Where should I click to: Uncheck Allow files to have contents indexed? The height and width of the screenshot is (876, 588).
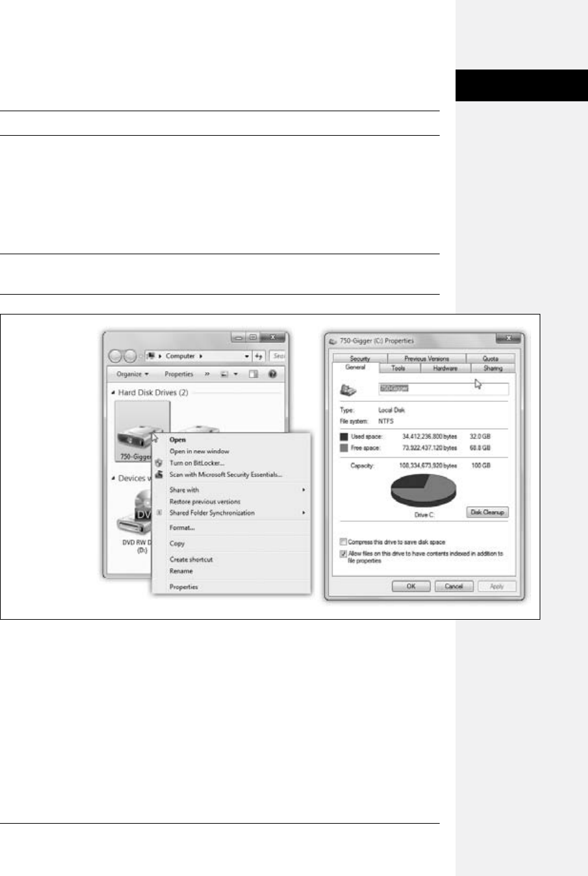[x=343, y=554]
